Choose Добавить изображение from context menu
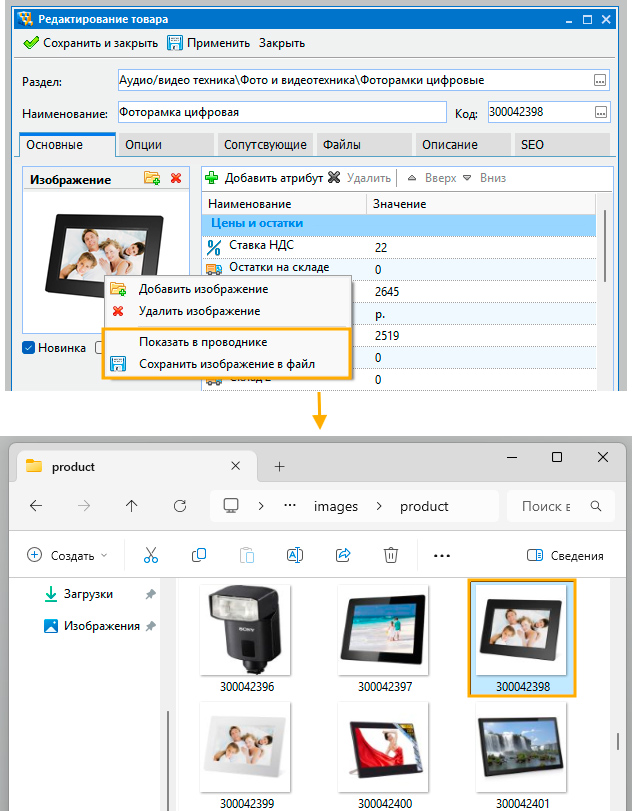This screenshot has width=632, height=811. click(x=228, y=289)
